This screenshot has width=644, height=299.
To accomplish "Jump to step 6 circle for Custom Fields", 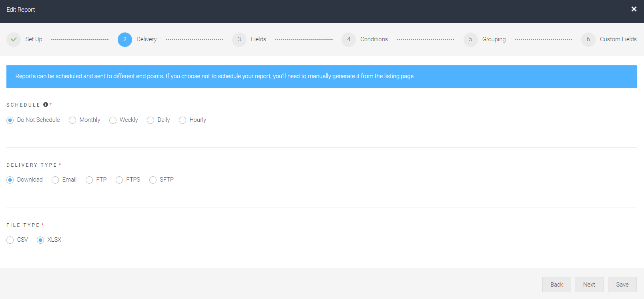I will click(x=588, y=39).
